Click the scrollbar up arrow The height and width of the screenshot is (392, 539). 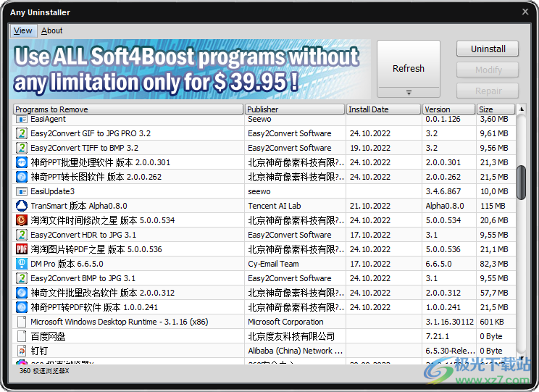[521, 109]
